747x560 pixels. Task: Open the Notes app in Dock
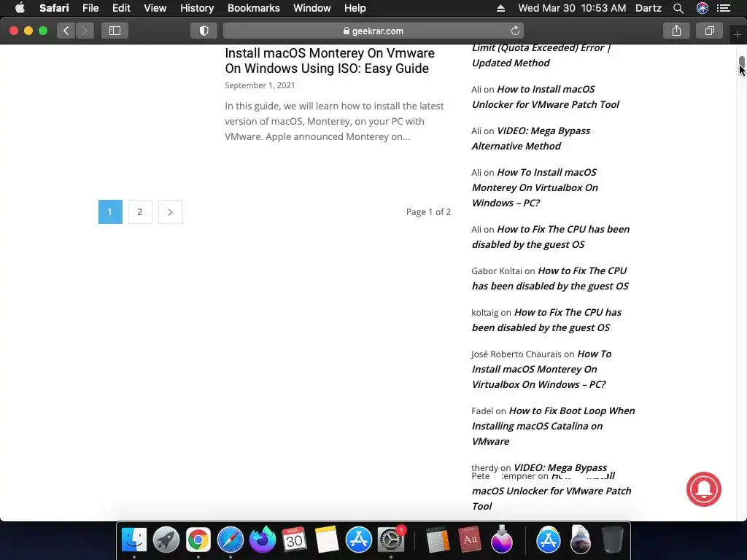pyautogui.click(x=326, y=540)
